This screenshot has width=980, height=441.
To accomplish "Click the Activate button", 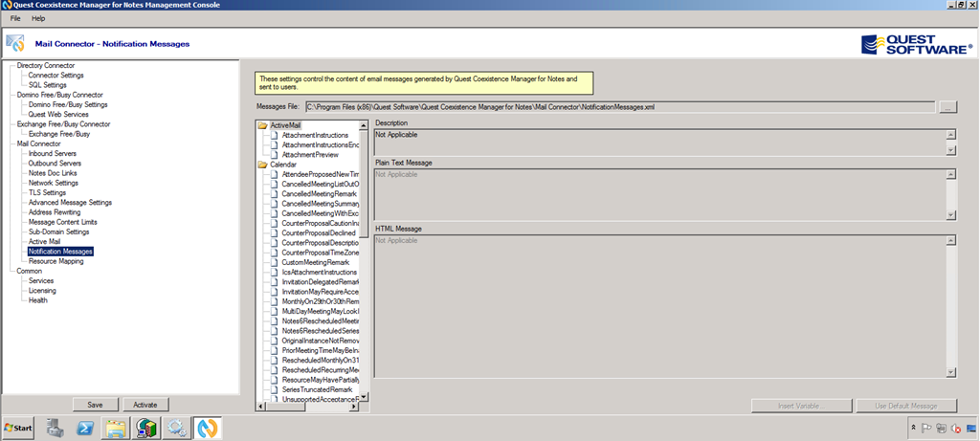I will click(145, 405).
